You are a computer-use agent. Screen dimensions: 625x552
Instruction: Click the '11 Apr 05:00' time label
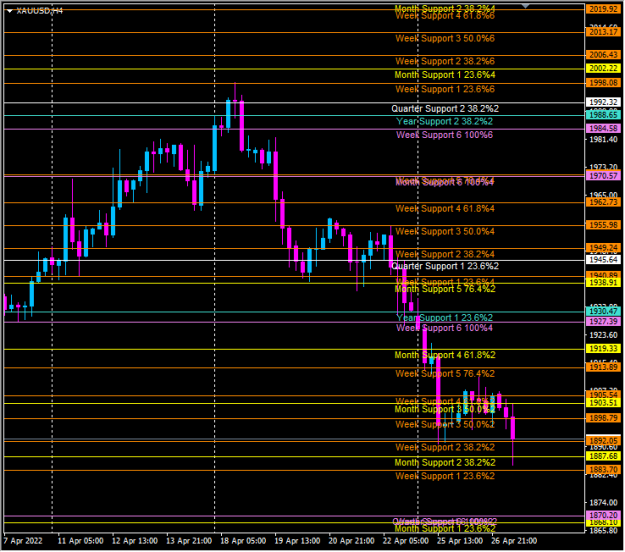81,541
